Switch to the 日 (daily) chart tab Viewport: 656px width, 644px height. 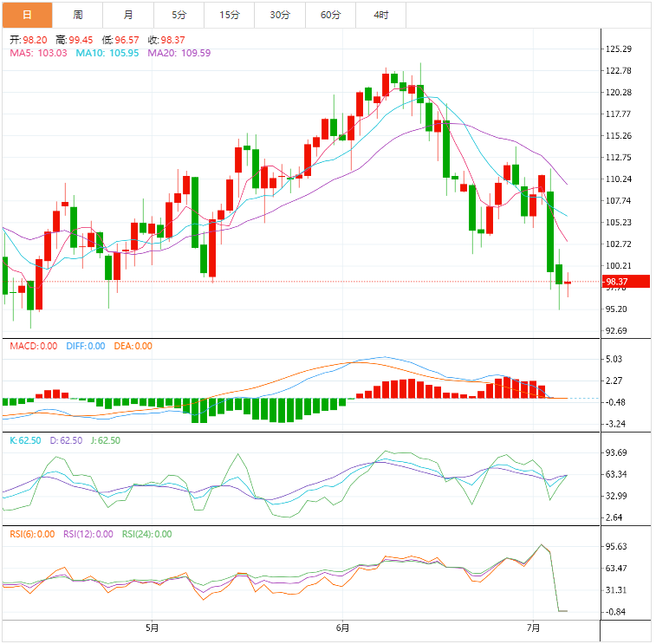[x=27, y=15]
